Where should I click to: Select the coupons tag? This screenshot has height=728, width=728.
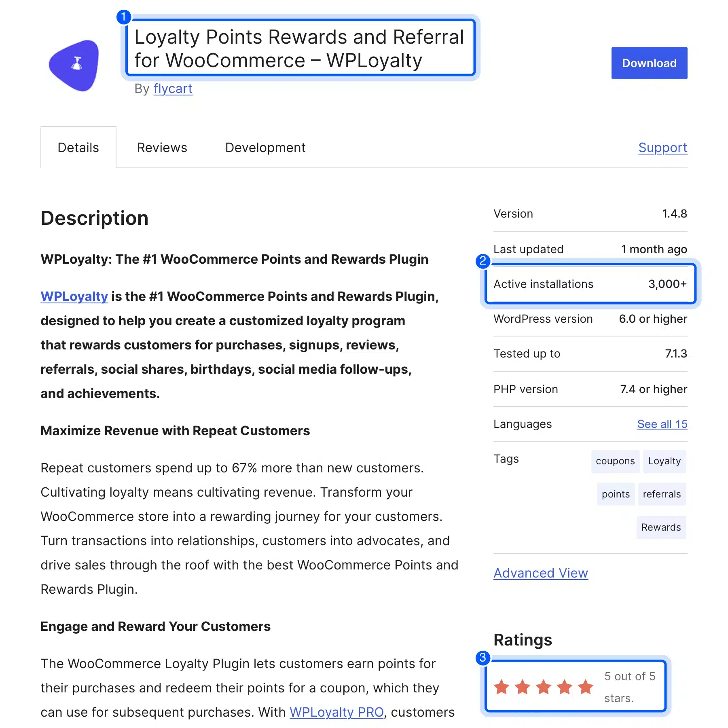pyautogui.click(x=615, y=461)
